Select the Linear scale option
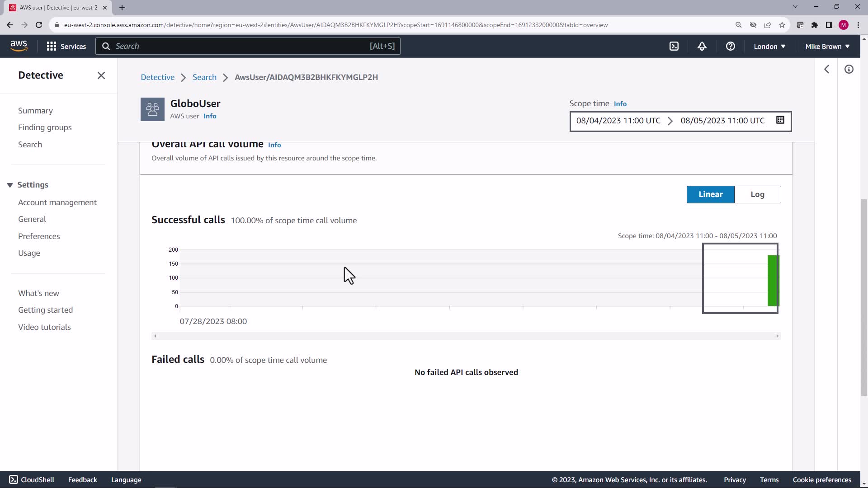Image resolution: width=868 pixels, height=488 pixels. point(710,194)
